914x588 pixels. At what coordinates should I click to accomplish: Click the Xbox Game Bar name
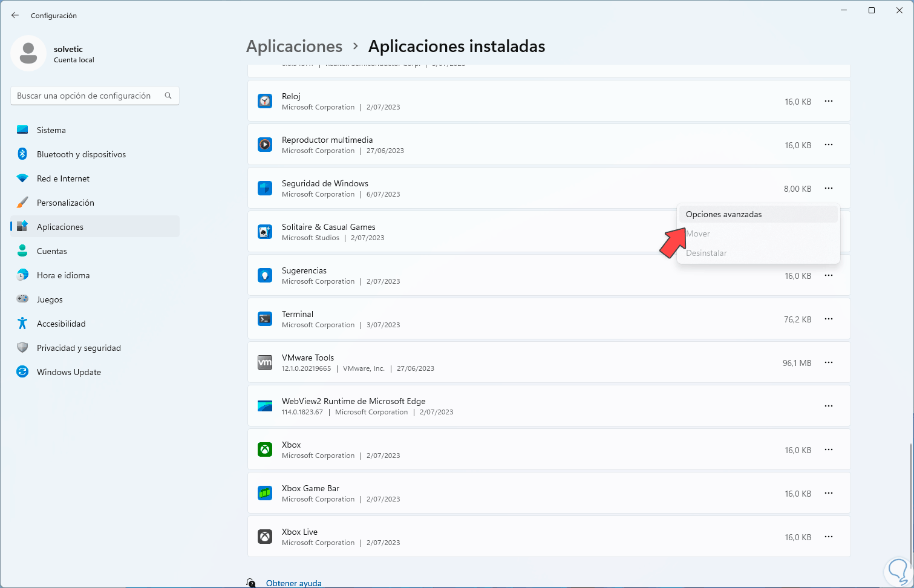[310, 488]
